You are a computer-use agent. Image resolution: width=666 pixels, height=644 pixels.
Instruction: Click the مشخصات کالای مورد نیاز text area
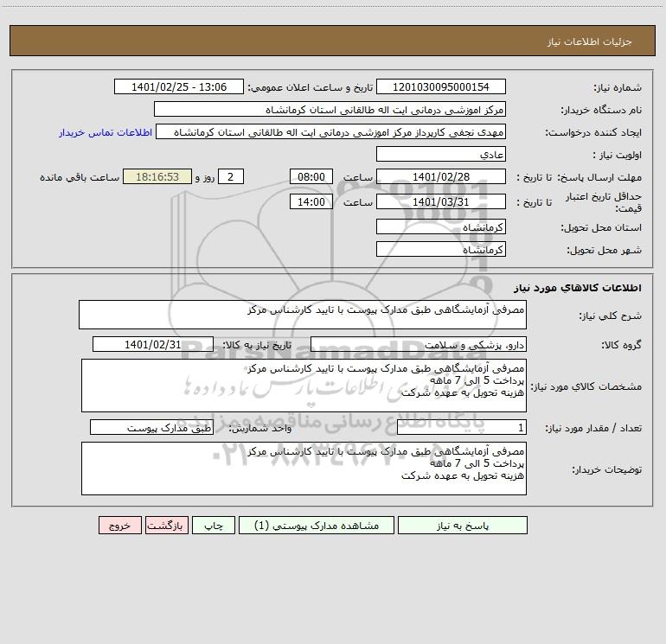[x=304, y=386]
